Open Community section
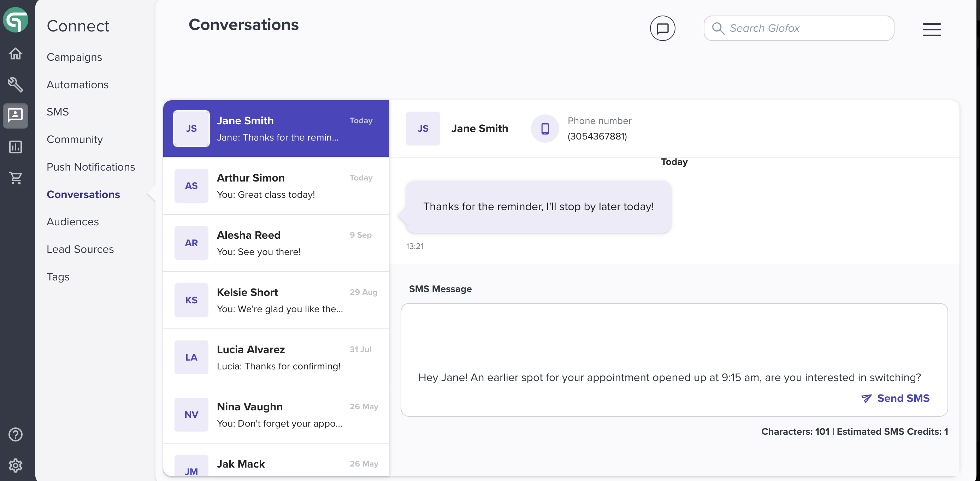Image resolution: width=980 pixels, height=481 pixels. point(75,139)
